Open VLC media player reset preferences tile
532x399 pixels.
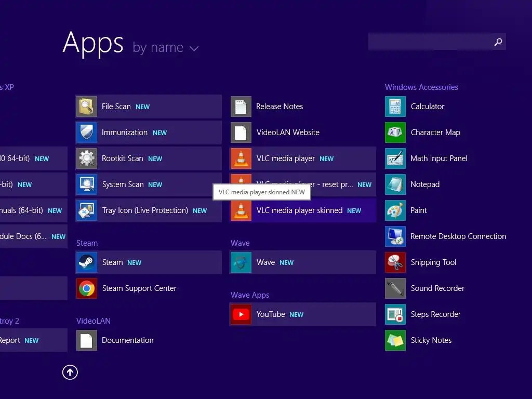coord(303,184)
